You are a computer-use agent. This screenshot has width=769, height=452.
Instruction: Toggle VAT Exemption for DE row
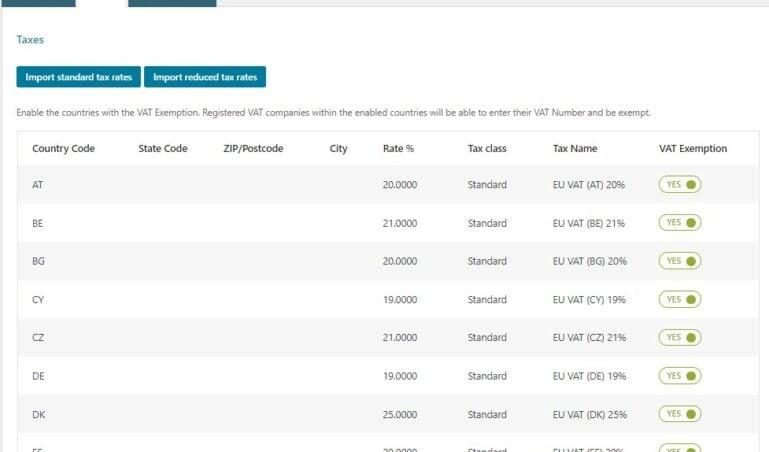pyautogui.click(x=680, y=376)
